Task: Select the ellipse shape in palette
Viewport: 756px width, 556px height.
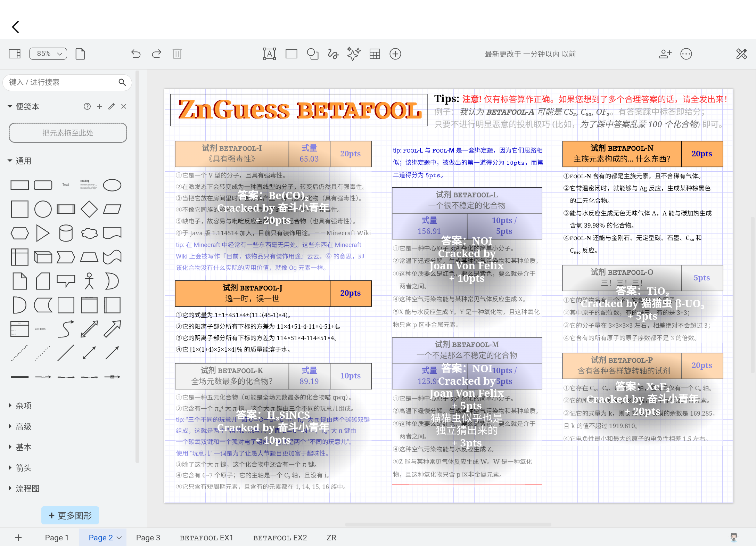Action: tap(112, 185)
